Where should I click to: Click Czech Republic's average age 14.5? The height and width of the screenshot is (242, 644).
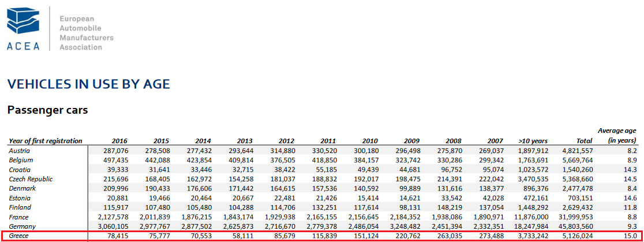630,179
